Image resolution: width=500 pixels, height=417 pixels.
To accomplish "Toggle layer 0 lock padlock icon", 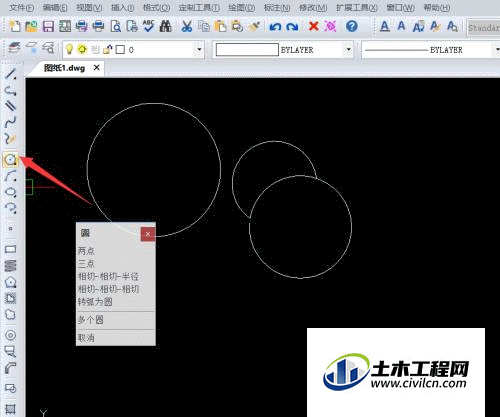I will 107,50.
